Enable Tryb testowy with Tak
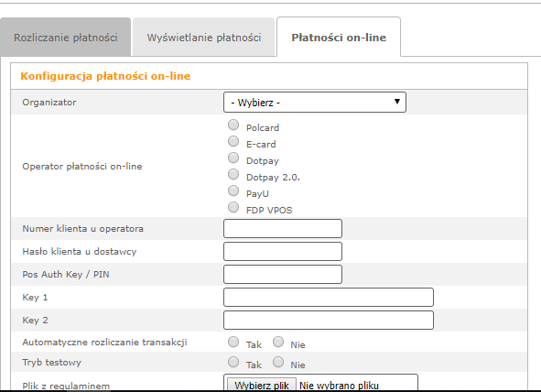541x392 pixels. [233, 362]
